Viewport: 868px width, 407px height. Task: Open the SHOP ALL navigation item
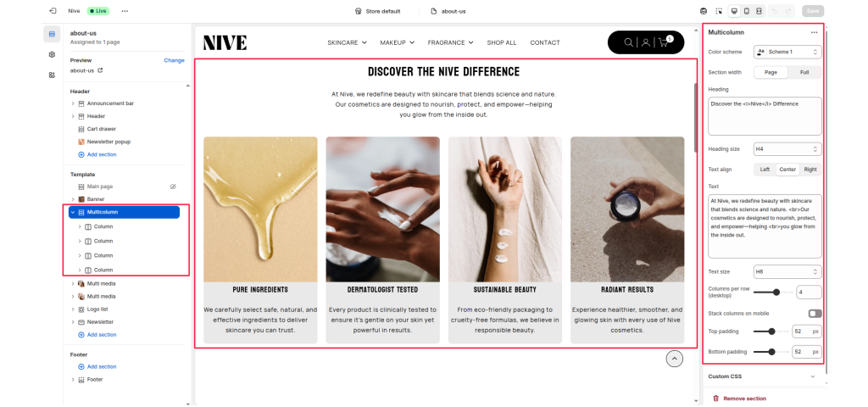click(x=502, y=42)
